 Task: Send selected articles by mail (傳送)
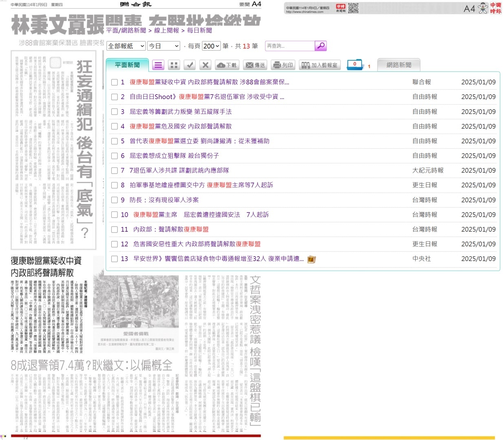pos(255,65)
